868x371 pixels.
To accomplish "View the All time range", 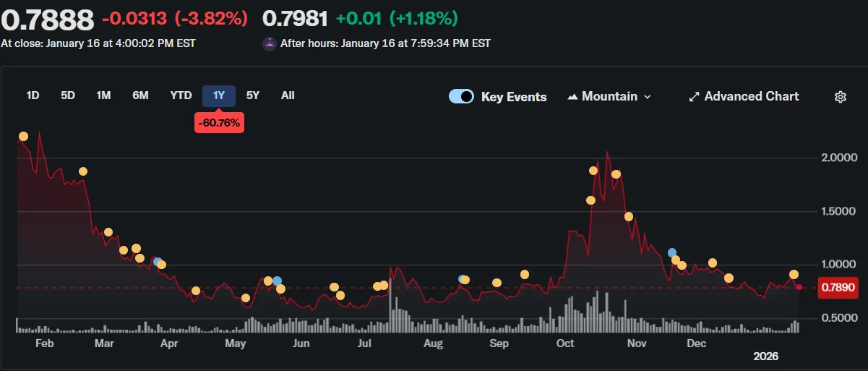I will coord(288,95).
